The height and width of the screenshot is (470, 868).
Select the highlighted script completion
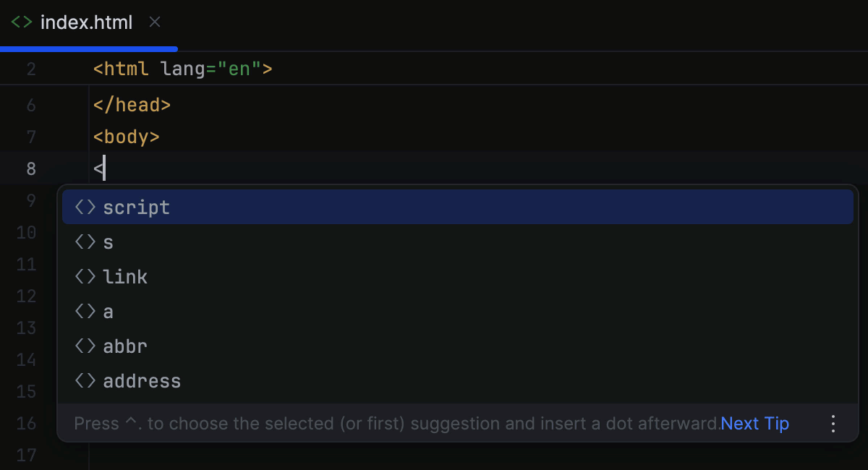[137, 207]
